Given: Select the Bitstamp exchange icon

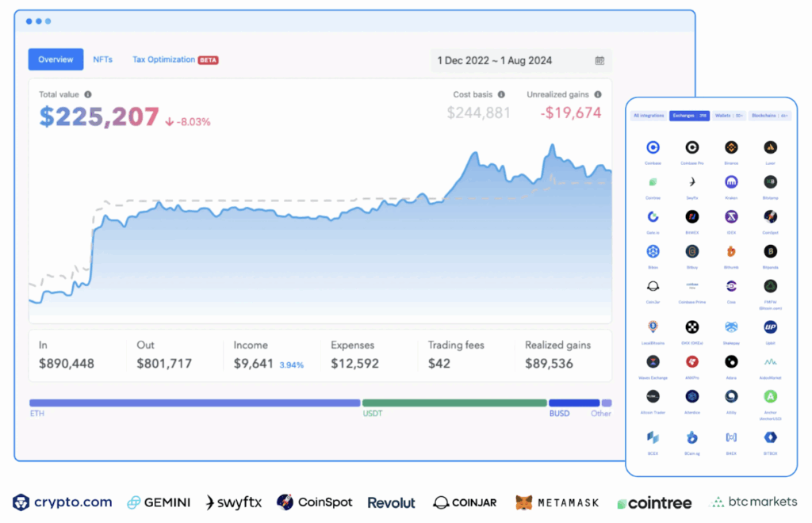Looking at the screenshot, I should [770, 182].
